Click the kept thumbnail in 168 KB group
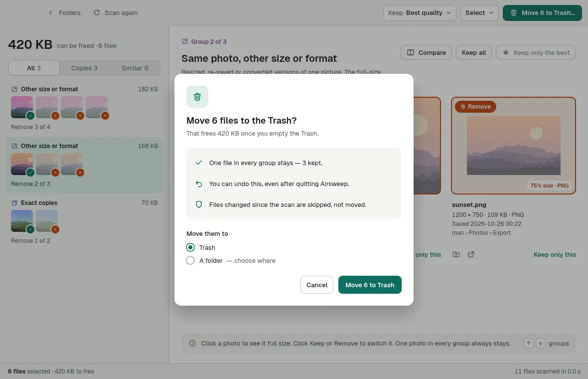 [x=22, y=164]
